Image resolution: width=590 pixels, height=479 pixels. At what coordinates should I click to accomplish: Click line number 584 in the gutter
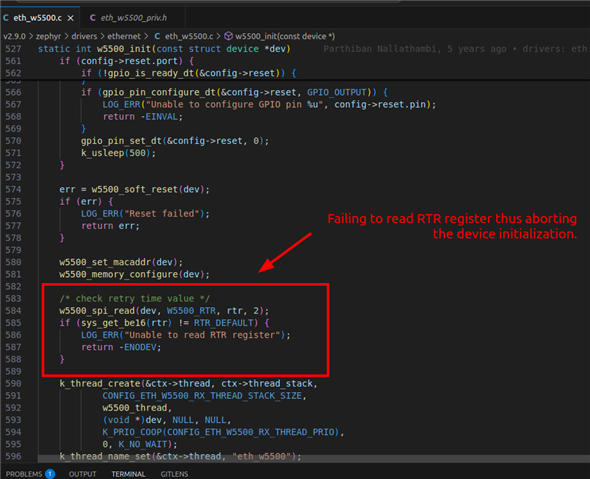coord(14,311)
